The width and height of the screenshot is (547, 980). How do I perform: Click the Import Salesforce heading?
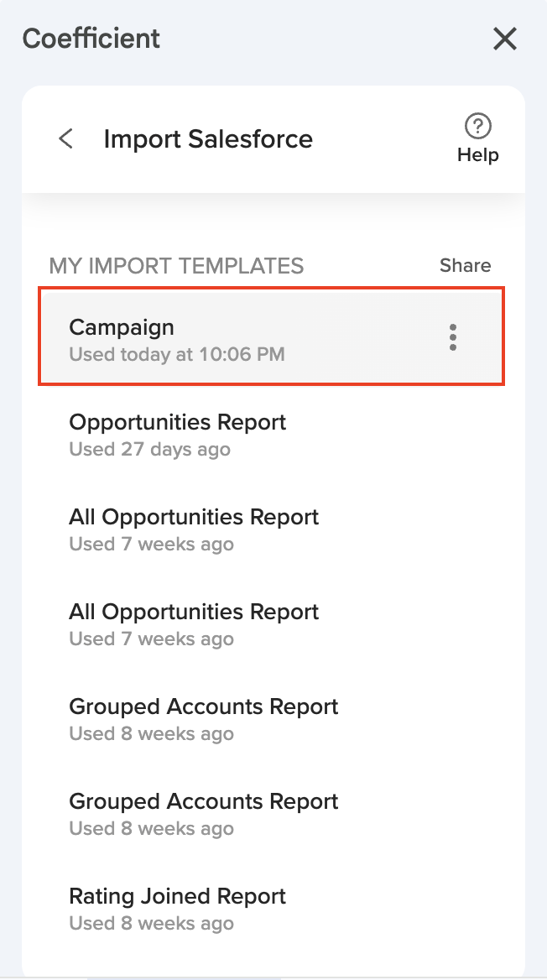tap(208, 138)
